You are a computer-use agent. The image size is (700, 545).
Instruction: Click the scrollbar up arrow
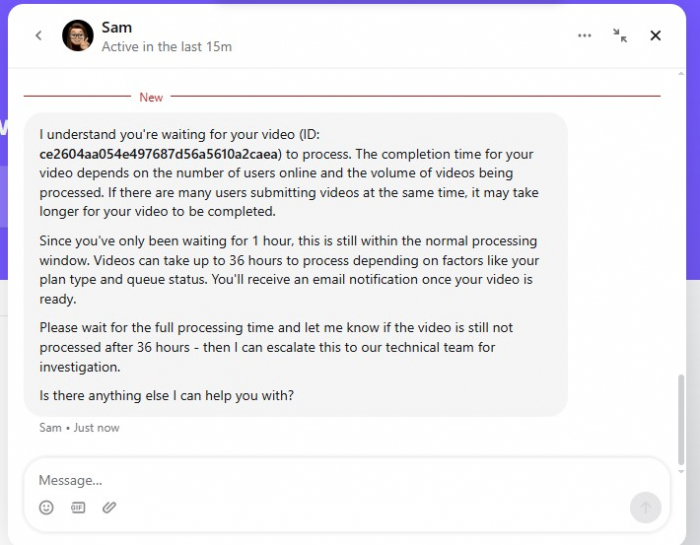(x=681, y=74)
